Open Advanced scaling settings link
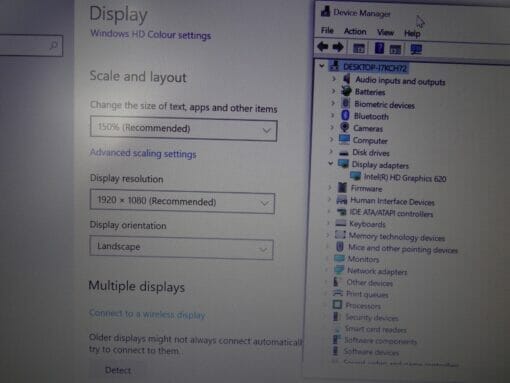This screenshot has width=510, height=383. (x=143, y=153)
